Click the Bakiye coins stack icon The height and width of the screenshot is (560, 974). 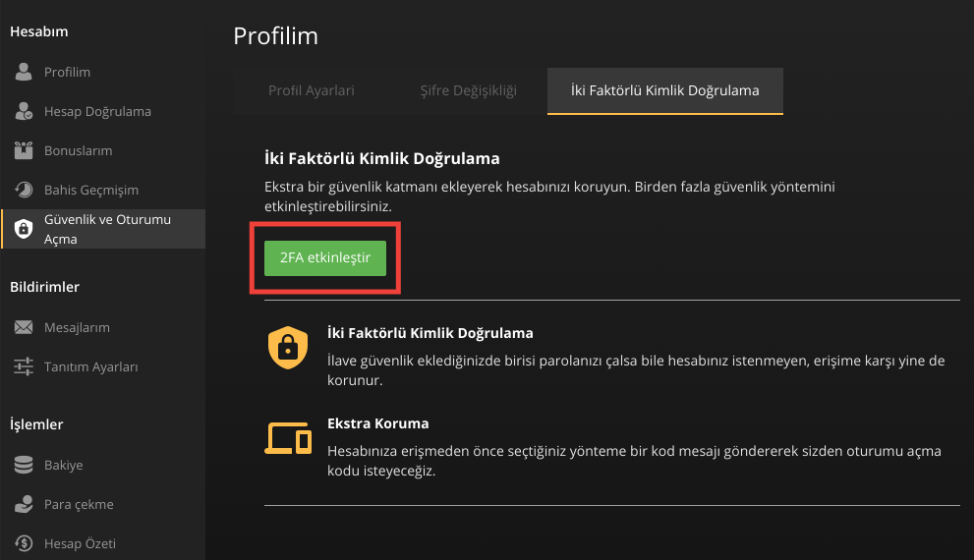25,466
